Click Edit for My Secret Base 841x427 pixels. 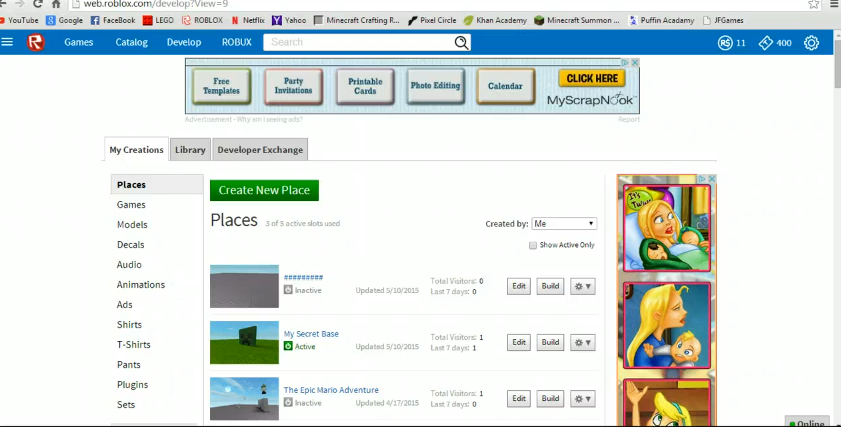519,342
